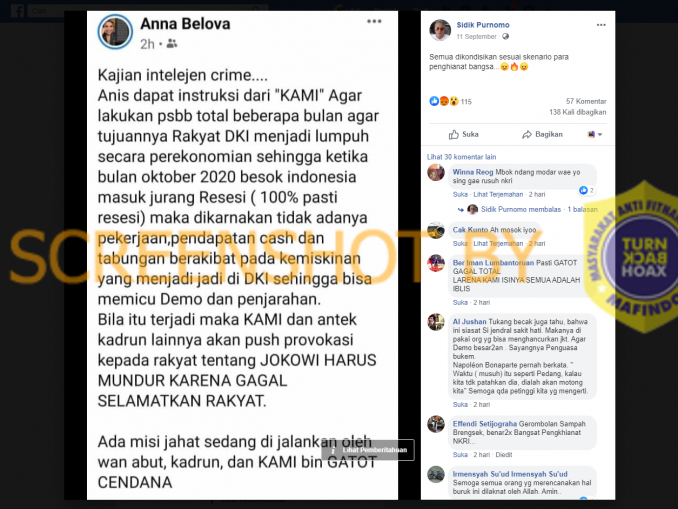View 138 Kali dibagikan shares list

(578, 112)
